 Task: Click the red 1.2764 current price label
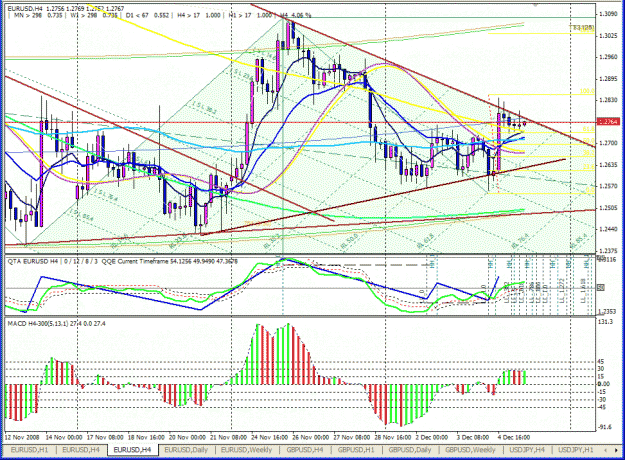[x=608, y=122]
